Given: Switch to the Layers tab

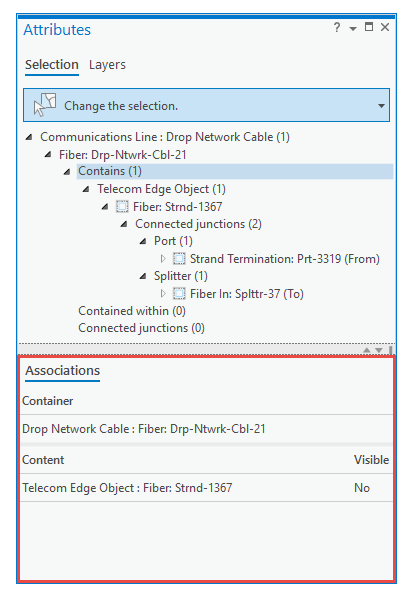Looking at the screenshot, I should pos(107,65).
